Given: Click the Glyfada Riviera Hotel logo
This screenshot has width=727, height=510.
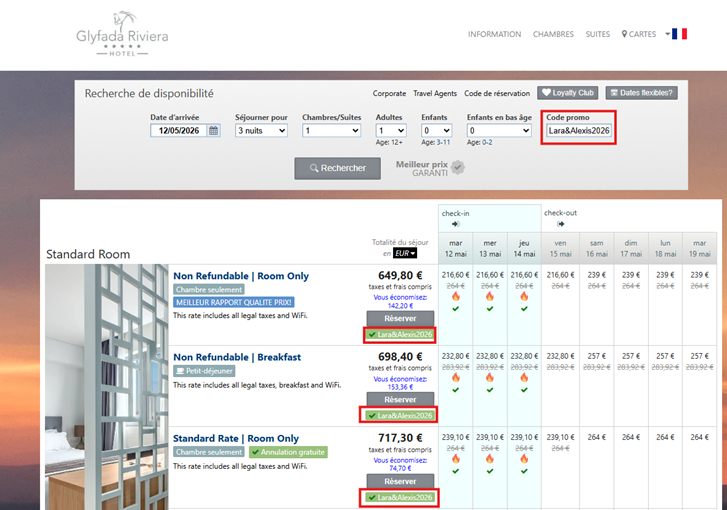Looking at the screenshot, I should (122, 34).
